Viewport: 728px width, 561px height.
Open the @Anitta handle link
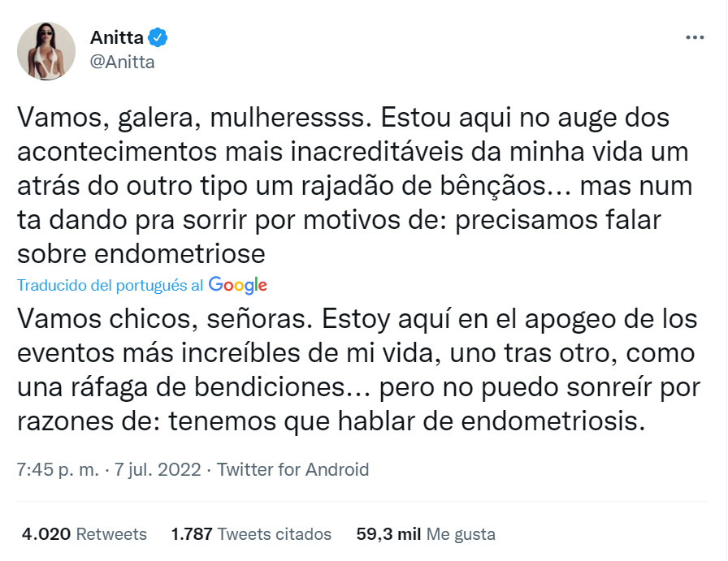click(x=122, y=62)
